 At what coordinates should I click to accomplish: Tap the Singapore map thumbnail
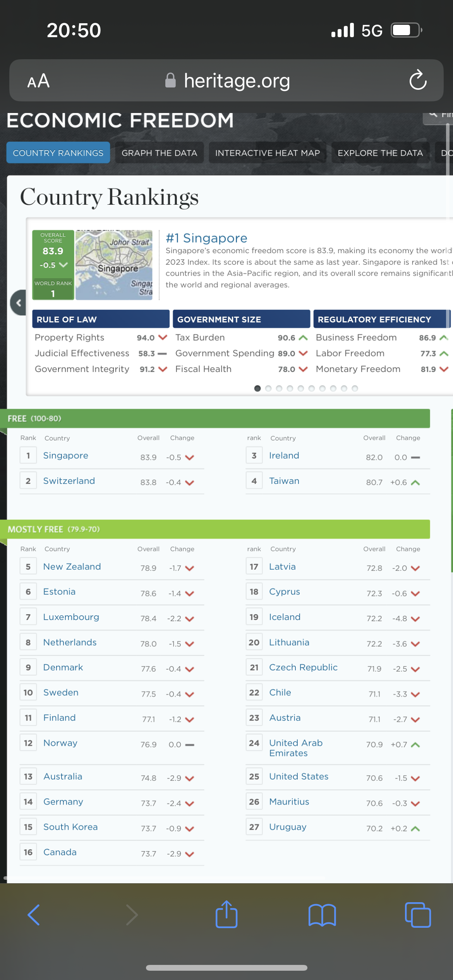[x=114, y=265]
